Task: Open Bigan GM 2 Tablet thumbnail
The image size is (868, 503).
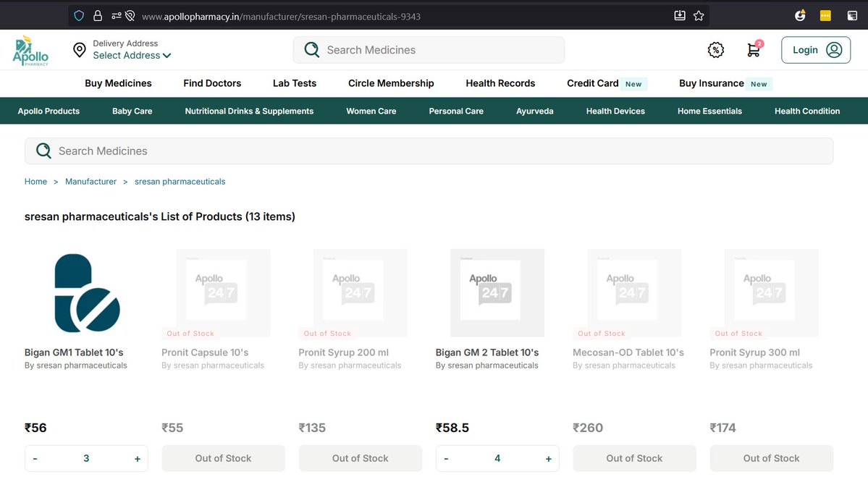Action: 497,292
